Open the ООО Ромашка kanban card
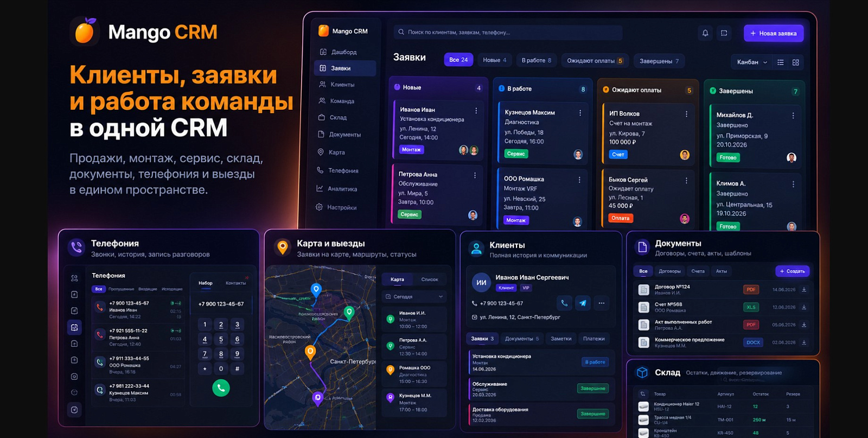Viewport: 868px width, 438px height. pyautogui.click(x=541, y=198)
